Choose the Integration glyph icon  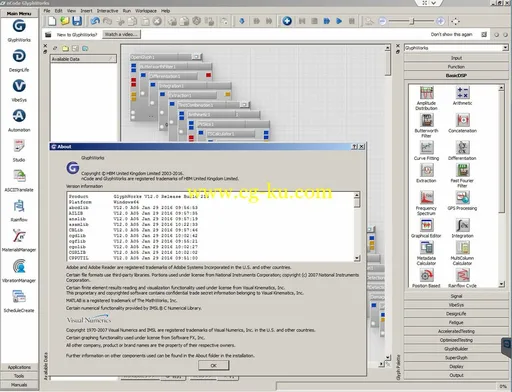click(462, 225)
